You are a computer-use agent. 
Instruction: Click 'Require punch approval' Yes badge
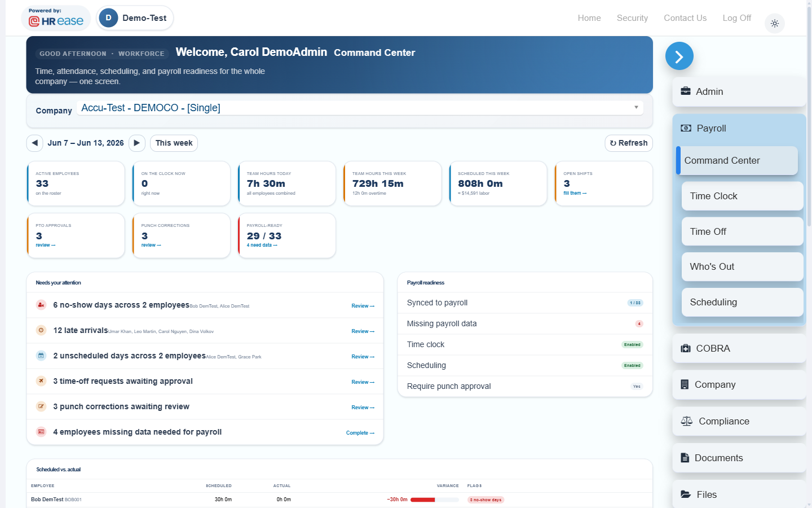click(x=637, y=386)
